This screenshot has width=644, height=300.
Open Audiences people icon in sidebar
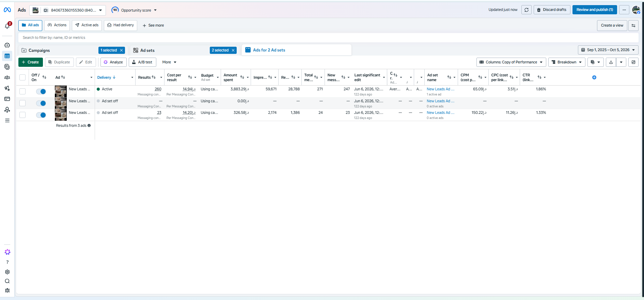pyautogui.click(x=7, y=77)
